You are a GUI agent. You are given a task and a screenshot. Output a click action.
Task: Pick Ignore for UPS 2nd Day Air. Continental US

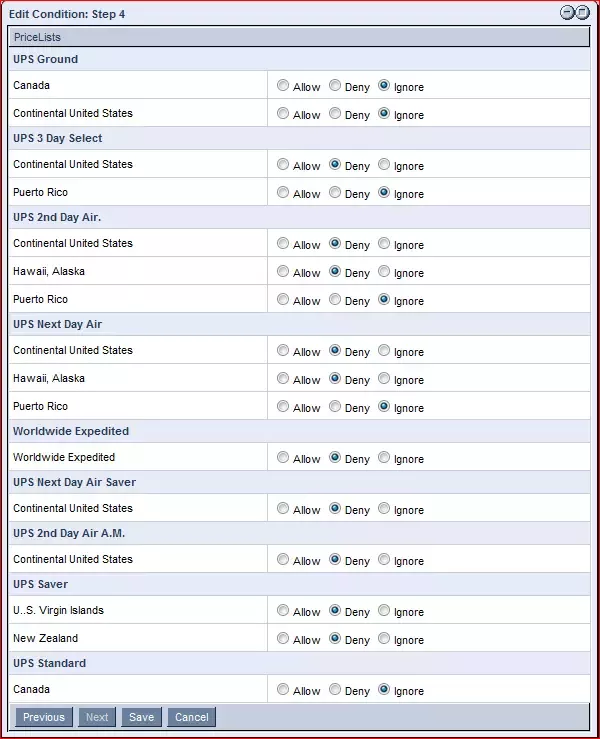pos(384,243)
